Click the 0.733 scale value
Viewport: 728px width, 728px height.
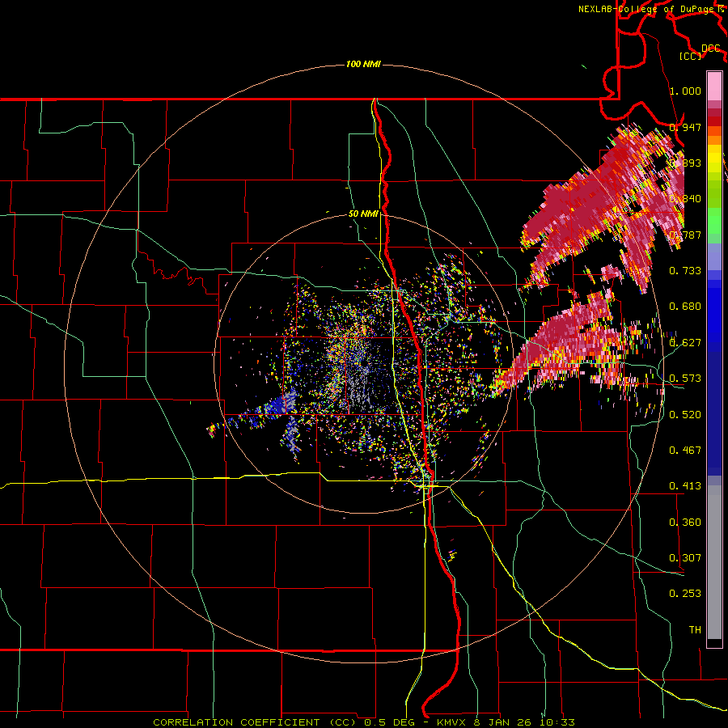point(685,271)
